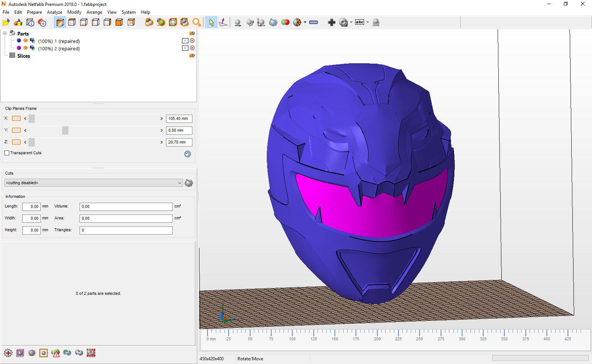Remove part 1 using its red delete button
Image resolution: width=592 pixels, height=364 pixels.
(192, 41)
